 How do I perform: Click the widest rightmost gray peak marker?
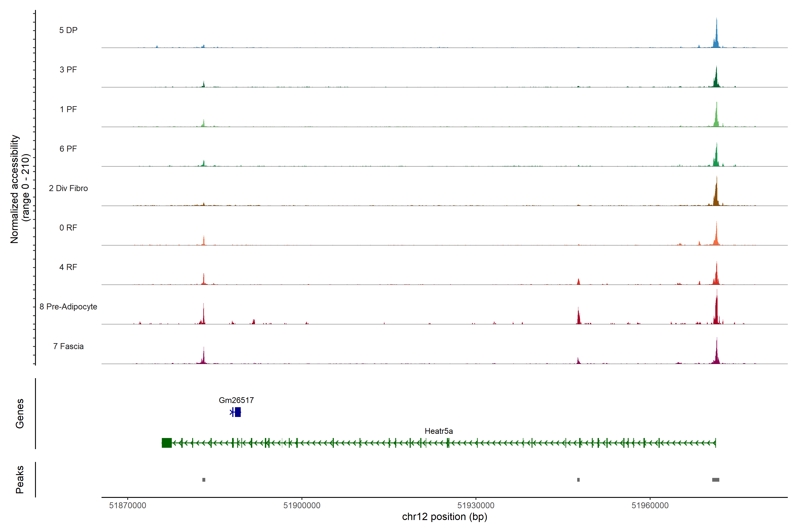716,480
